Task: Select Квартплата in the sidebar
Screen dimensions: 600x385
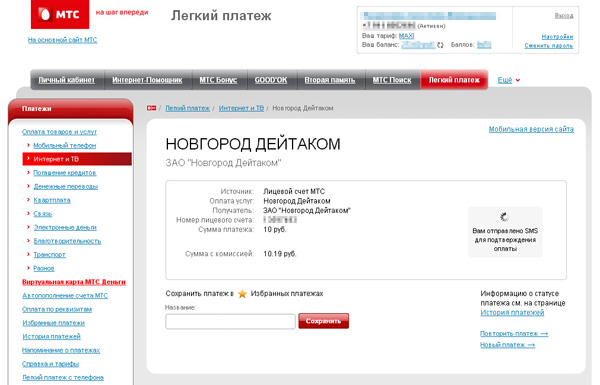Action: (x=52, y=200)
